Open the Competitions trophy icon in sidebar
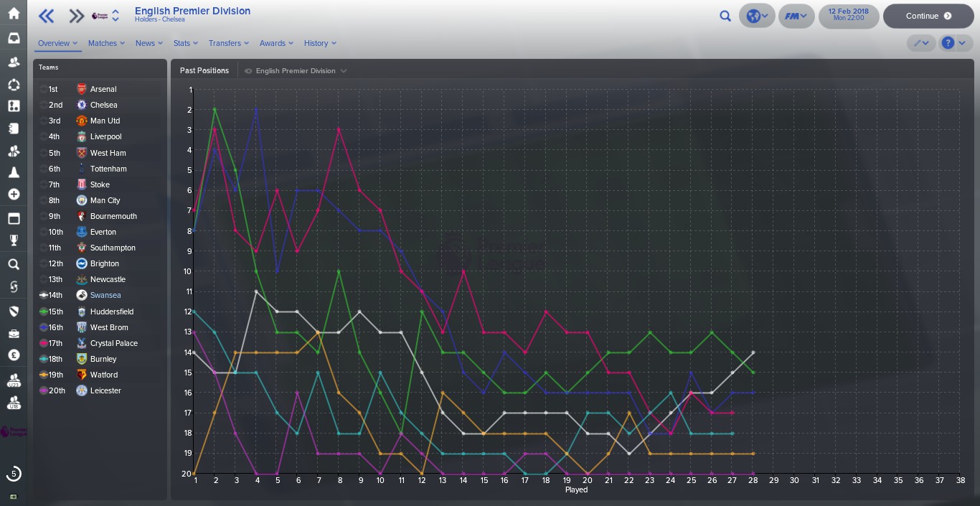Image resolution: width=980 pixels, height=506 pixels. [14, 240]
